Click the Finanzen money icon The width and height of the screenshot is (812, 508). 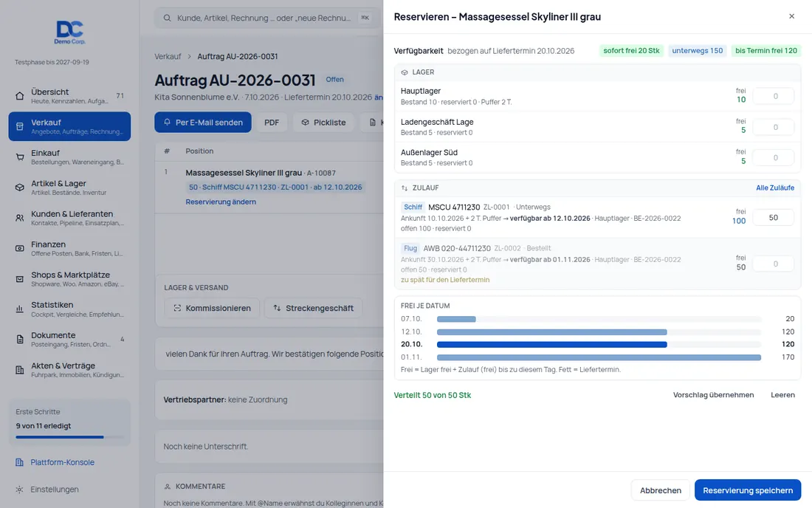coord(20,249)
